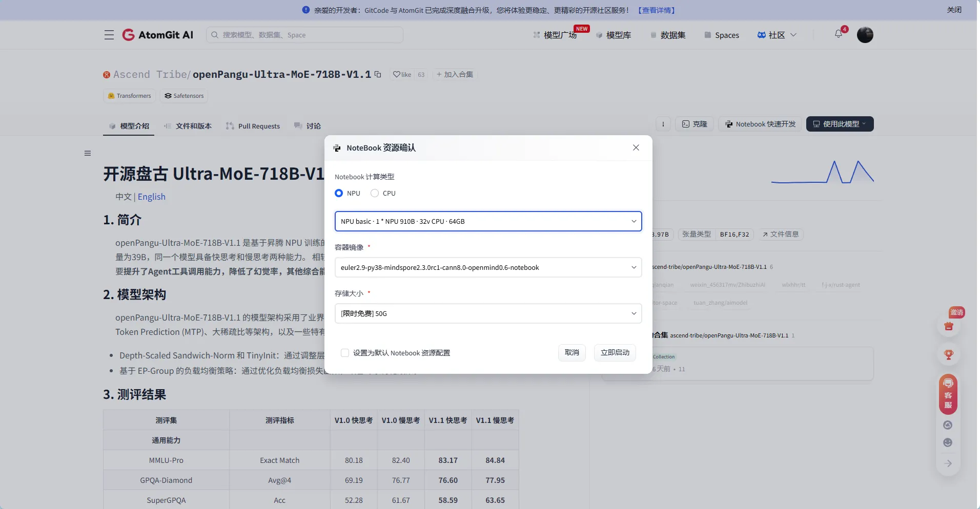The width and height of the screenshot is (980, 509).
Task: Open the 文件信息 link
Action: click(x=781, y=234)
